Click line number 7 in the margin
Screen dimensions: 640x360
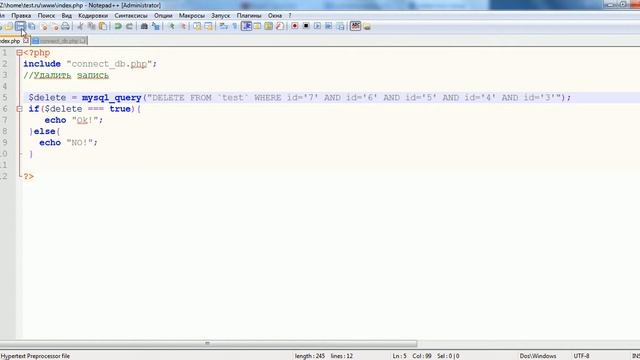tap(4, 120)
